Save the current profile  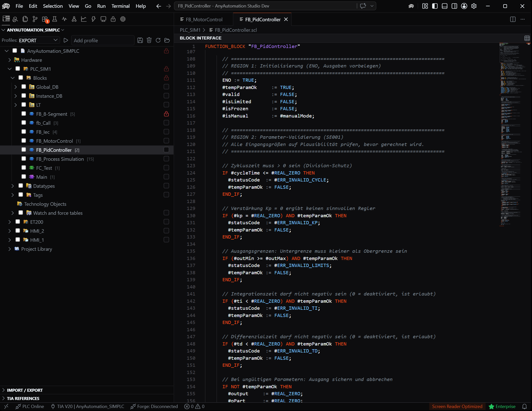point(140,40)
